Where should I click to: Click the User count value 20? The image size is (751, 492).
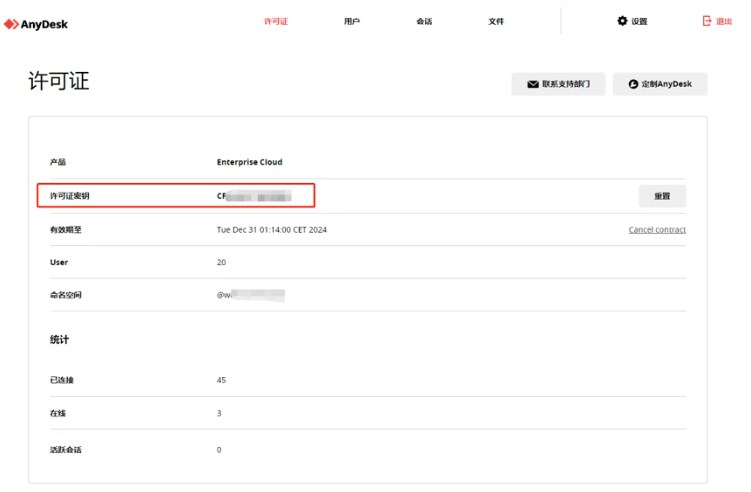[x=221, y=263]
